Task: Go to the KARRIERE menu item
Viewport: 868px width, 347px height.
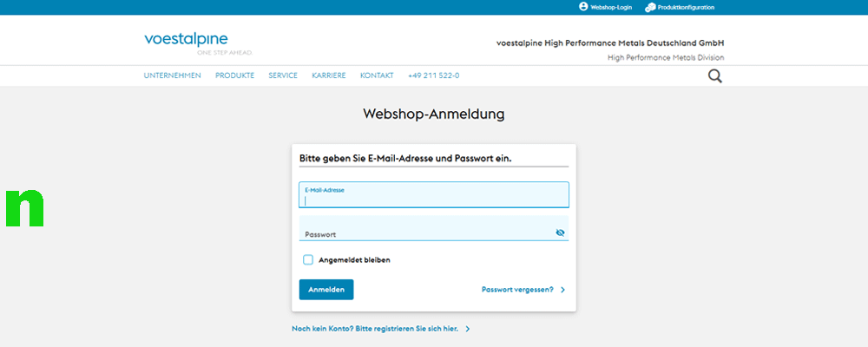Action: (329, 75)
